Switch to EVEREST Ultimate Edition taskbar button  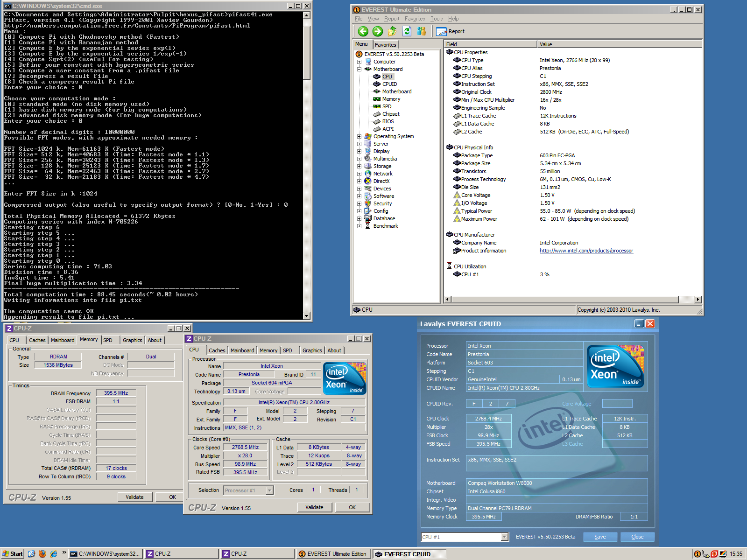pyautogui.click(x=333, y=554)
